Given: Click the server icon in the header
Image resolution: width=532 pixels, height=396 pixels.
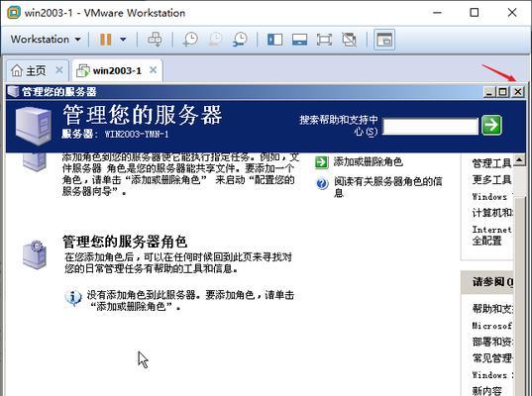Looking at the screenshot, I should (33, 126).
